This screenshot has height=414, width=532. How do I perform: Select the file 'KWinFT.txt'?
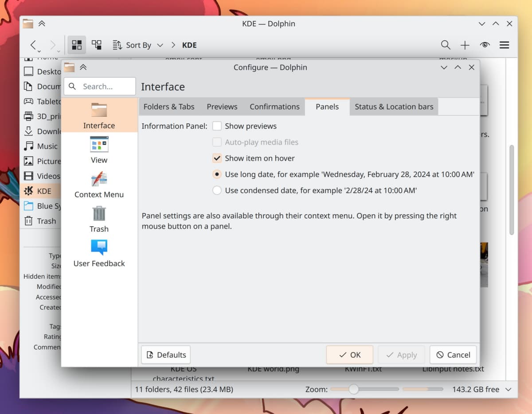point(363,369)
